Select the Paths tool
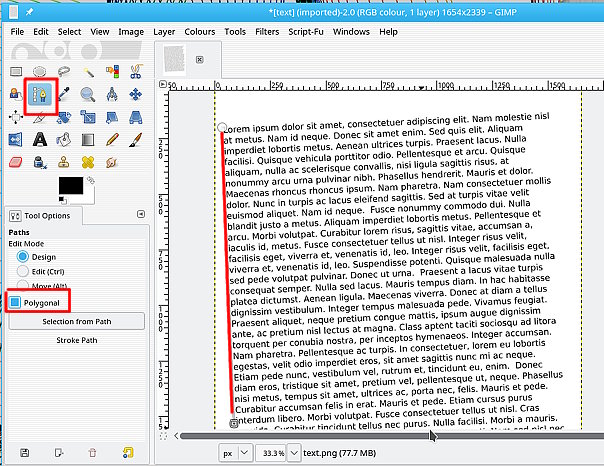This screenshot has height=466, width=604. coord(40,94)
